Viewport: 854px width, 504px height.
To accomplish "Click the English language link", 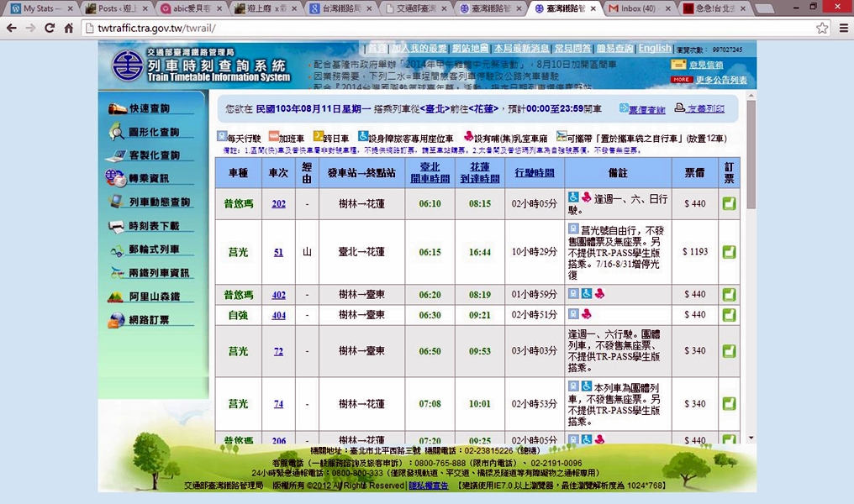I will (x=654, y=49).
